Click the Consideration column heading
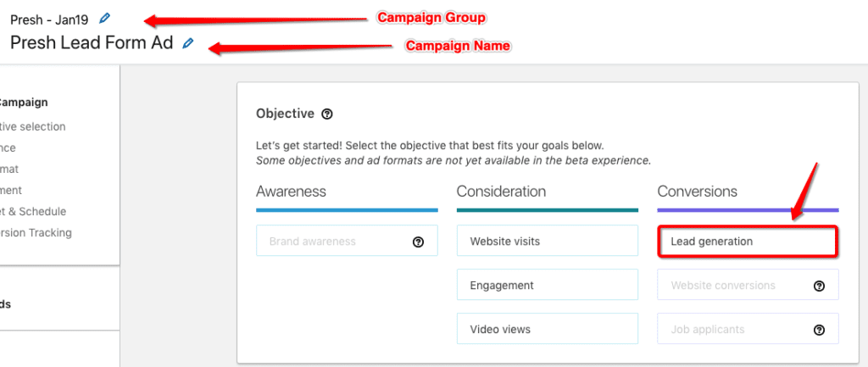 coord(502,192)
